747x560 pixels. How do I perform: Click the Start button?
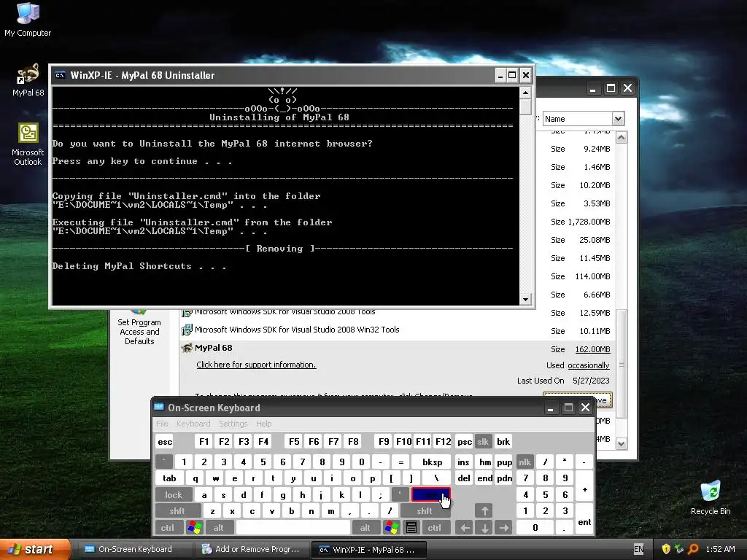(35, 549)
